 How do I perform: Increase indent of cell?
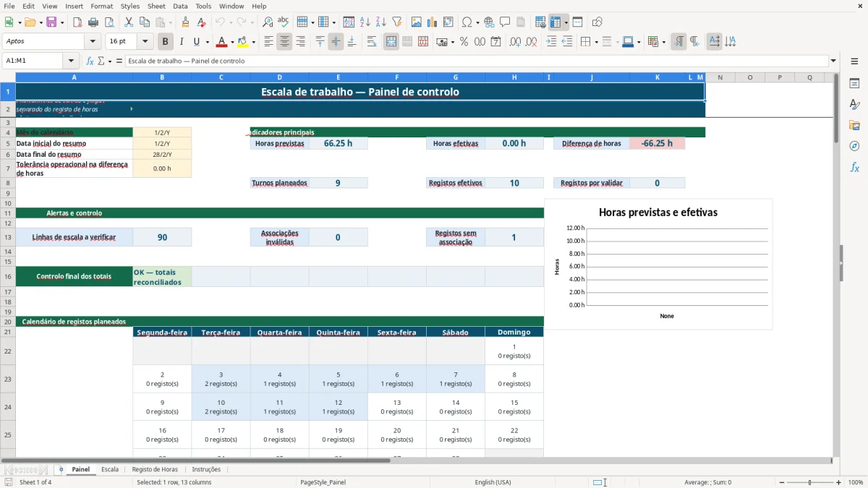click(551, 42)
